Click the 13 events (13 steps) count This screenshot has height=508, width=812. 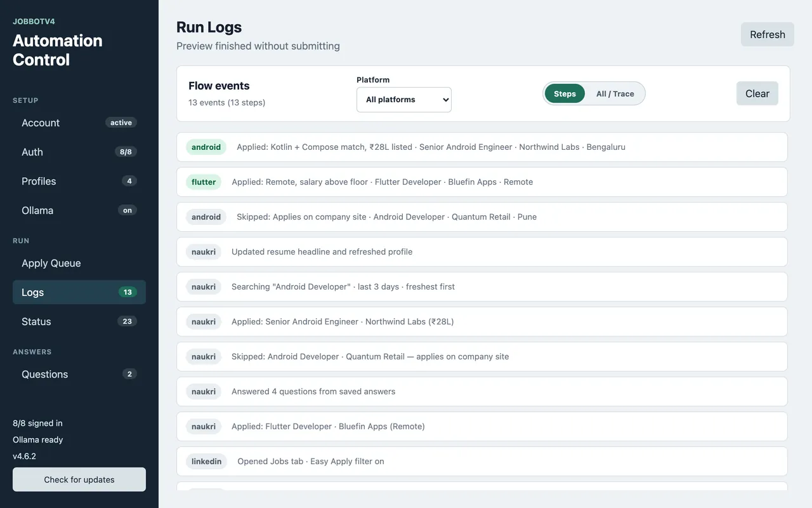coord(226,102)
